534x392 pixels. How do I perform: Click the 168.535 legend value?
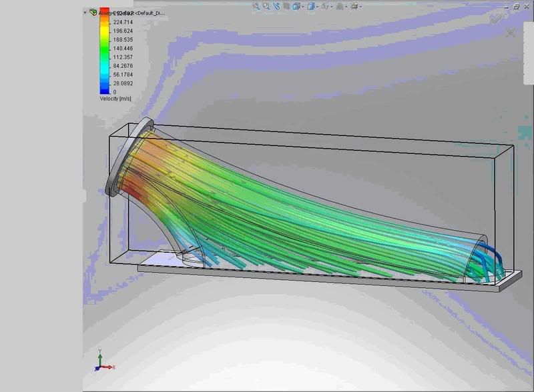coord(123,40)
